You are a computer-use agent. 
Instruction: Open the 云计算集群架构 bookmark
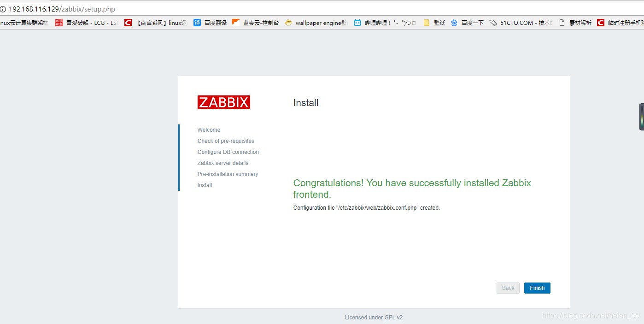click(x=24, y=23)
